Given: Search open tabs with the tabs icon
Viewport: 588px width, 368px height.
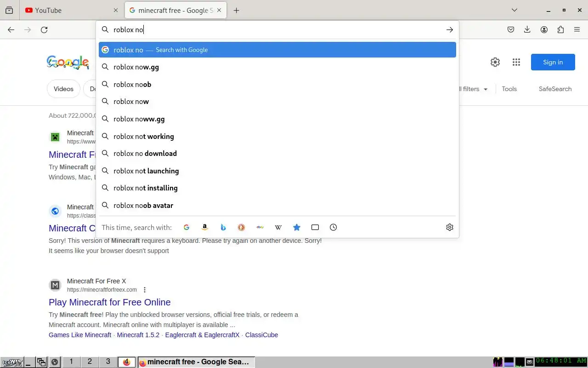Looking at the screenshot, I should coord(315,227).
